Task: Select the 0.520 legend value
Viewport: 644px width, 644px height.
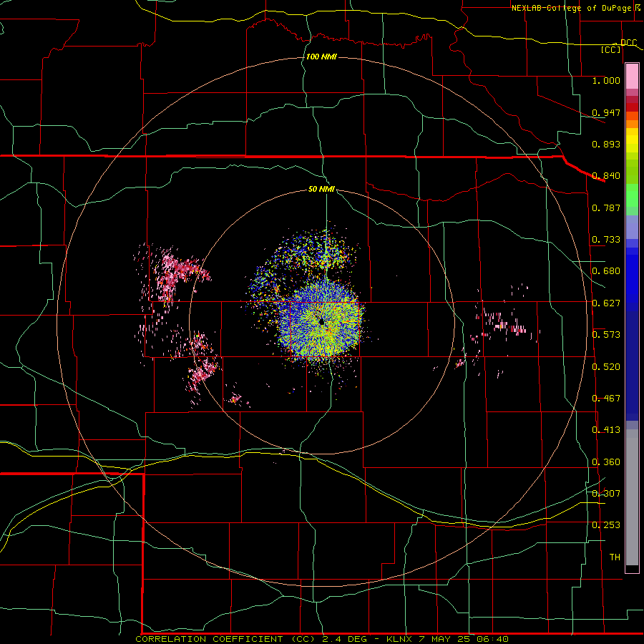Action: (606, 367)
